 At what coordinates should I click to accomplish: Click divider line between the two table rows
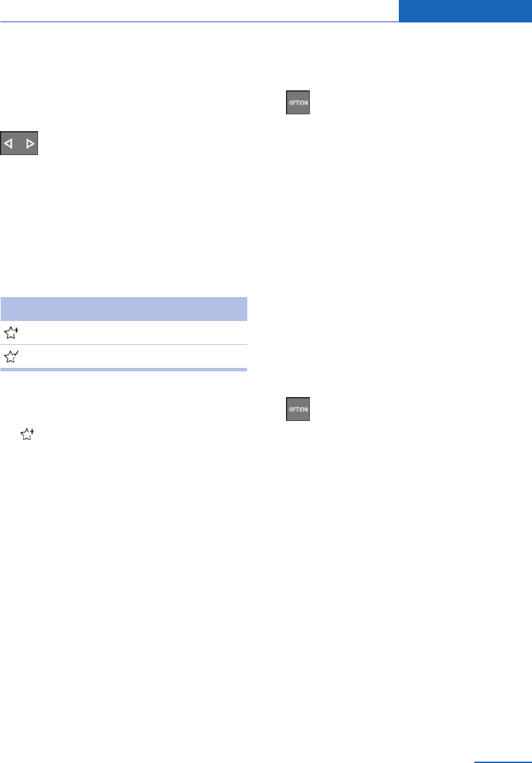coord(123,345)
